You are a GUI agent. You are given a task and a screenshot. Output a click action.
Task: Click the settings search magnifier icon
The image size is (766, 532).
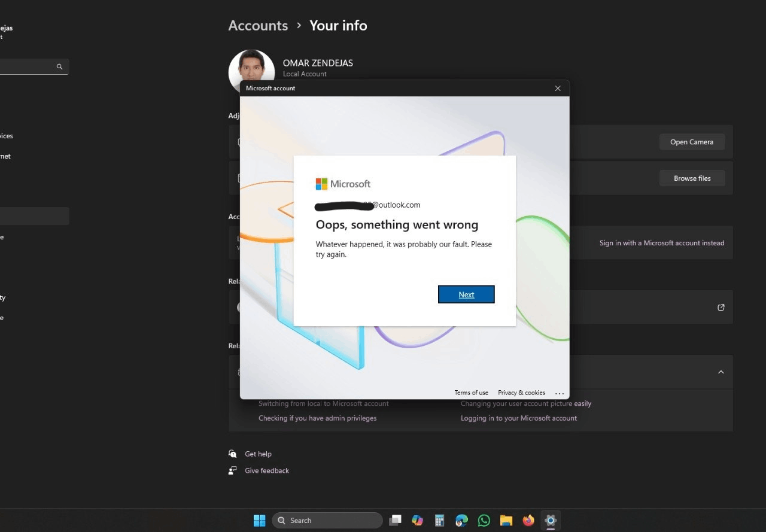[59, 67]
